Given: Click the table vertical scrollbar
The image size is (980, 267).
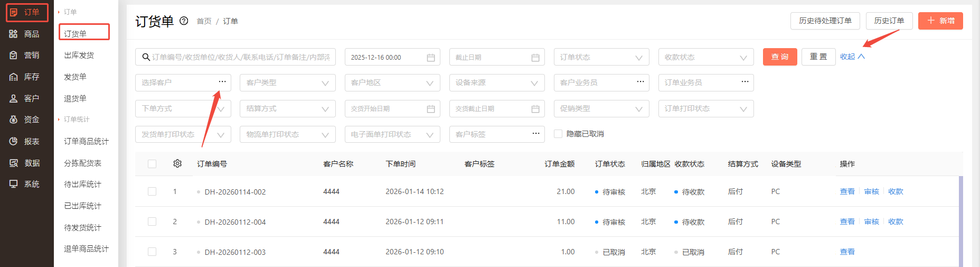Looking at the screenshot, I should [961, 222].
